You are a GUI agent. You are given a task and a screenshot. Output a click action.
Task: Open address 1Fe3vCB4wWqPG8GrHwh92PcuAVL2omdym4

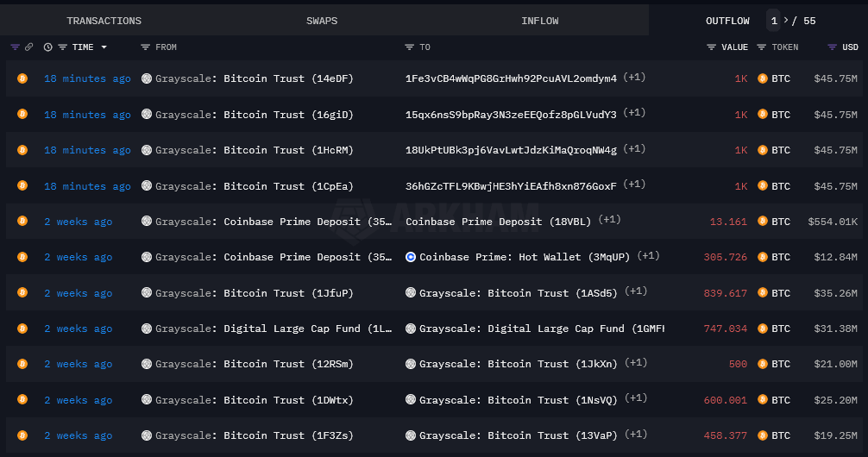[511, 78]
